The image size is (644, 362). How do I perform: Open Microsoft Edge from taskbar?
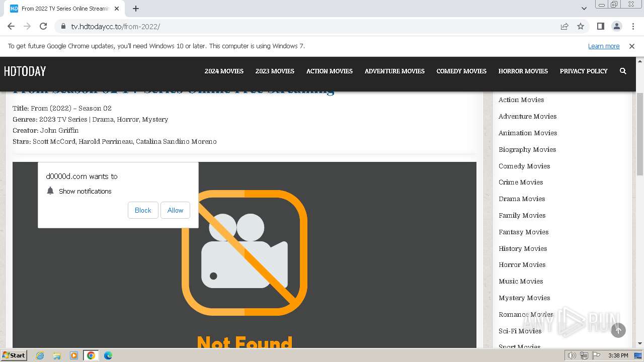(x=108, y=355)
